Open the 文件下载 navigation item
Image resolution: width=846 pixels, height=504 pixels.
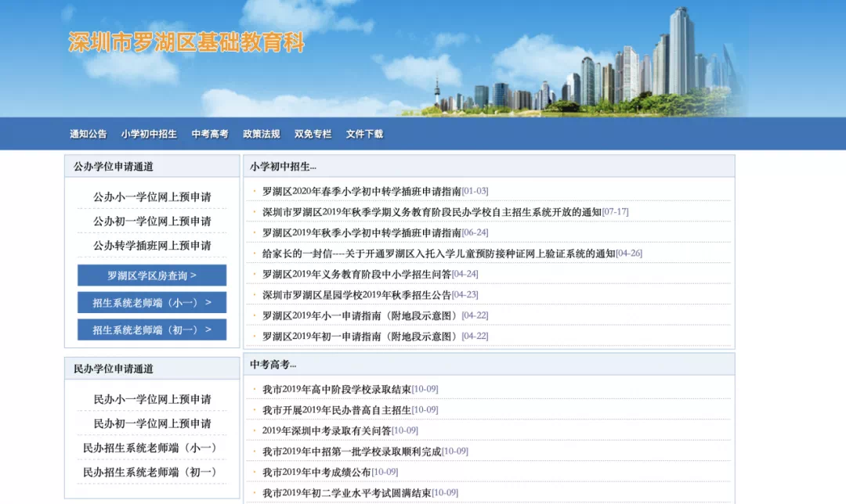point(364,134)
